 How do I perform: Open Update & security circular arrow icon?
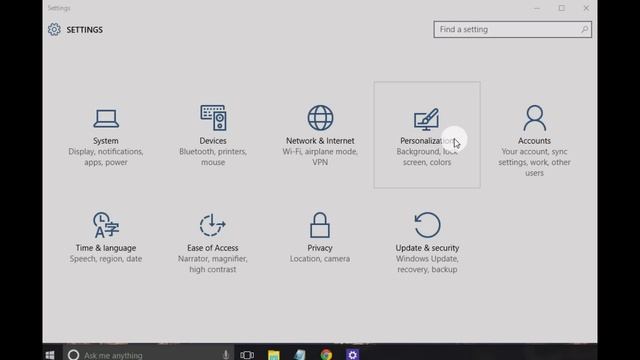tap(427, 224)
